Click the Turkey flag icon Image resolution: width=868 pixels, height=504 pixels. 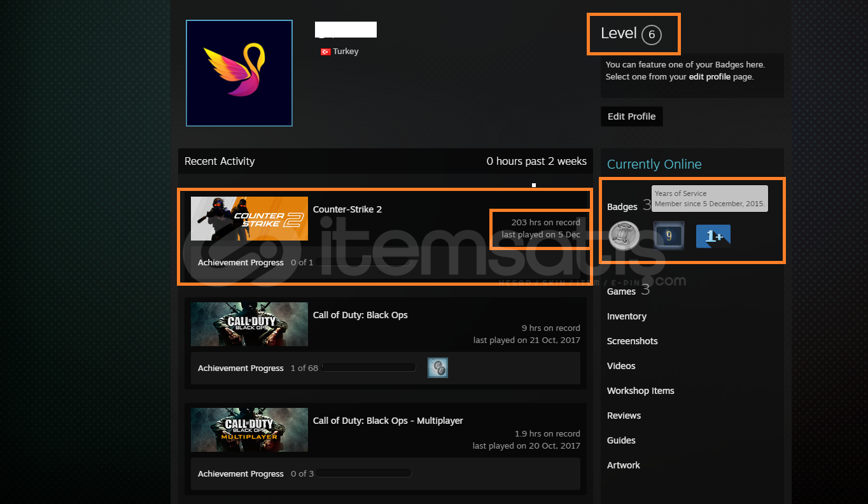click(325, 52)
